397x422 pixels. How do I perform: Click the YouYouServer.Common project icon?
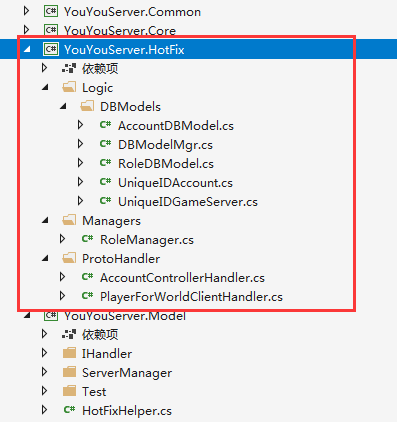click(51, 11)
